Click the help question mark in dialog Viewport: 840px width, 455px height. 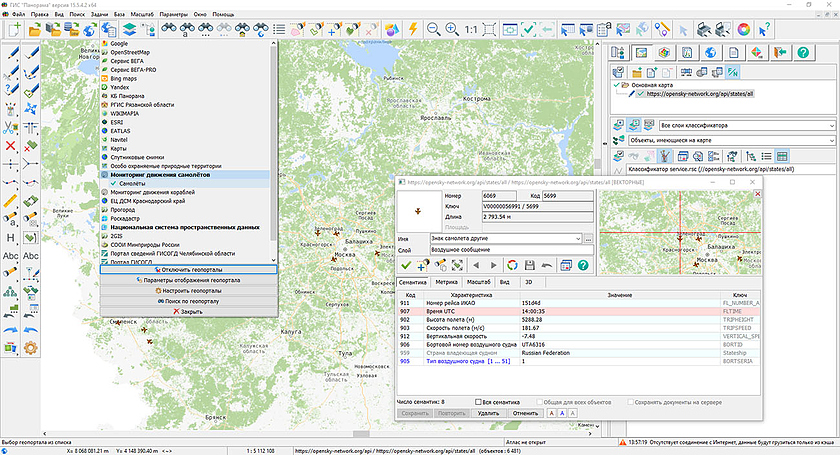pos(583,265)
